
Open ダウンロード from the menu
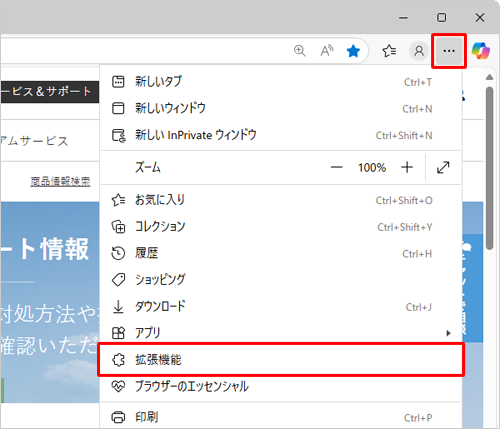281,307
